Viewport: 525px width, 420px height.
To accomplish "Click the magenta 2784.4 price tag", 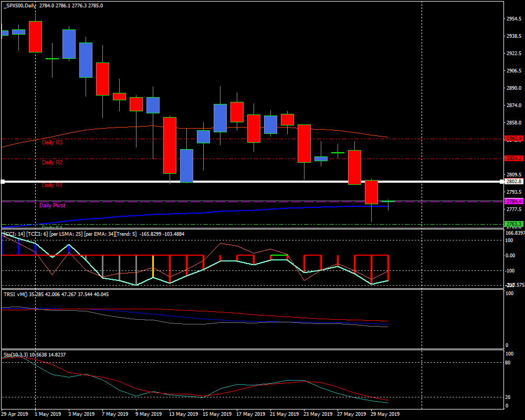I will pos(514,201).
